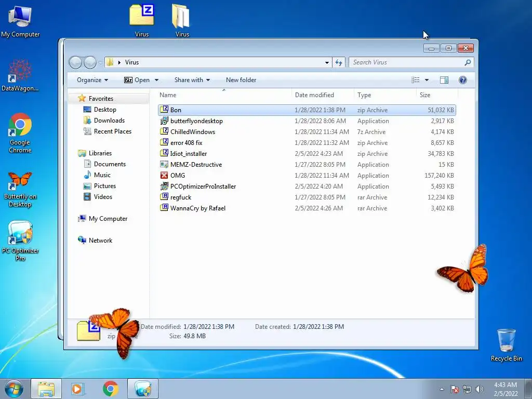Select the PCOptimizerProInstaller file
Screen dimensions: 532x399
click(307, 187)
